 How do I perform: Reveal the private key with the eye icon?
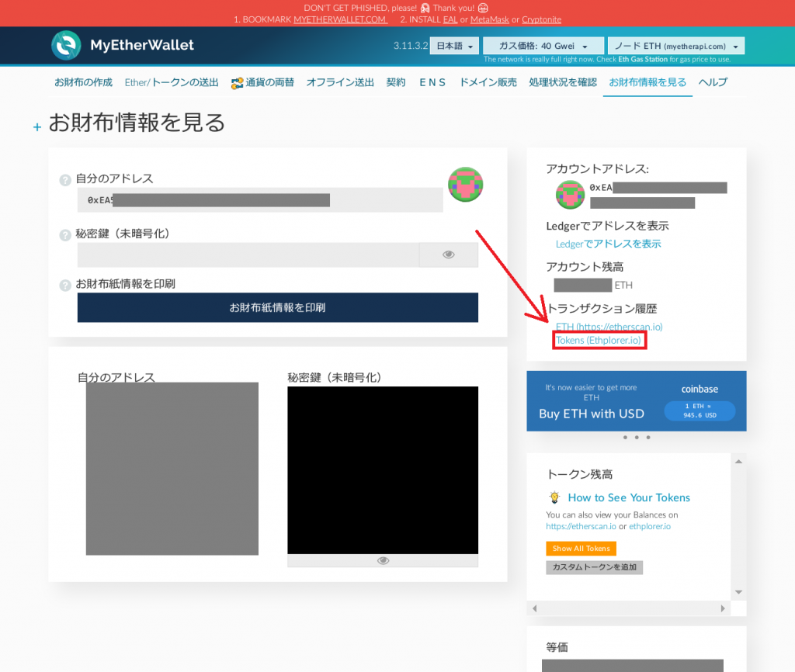pyautogui.click(x=448, y=254)
